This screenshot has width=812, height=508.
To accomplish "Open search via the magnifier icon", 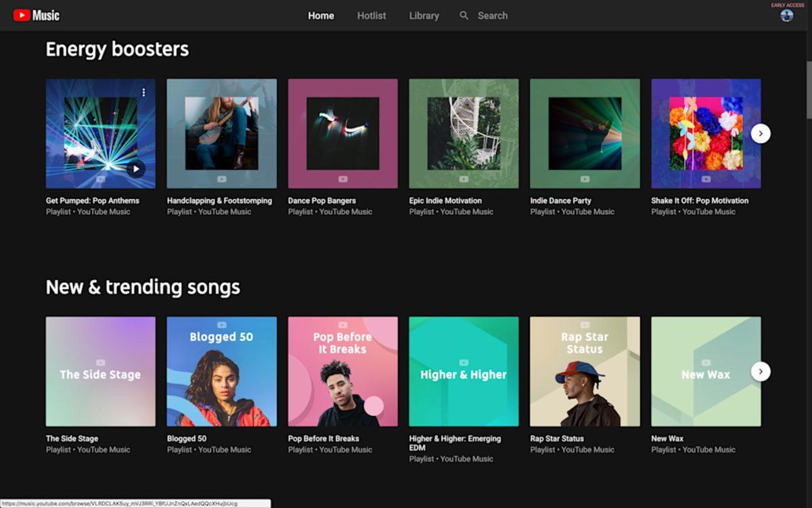I will (464, 15).
